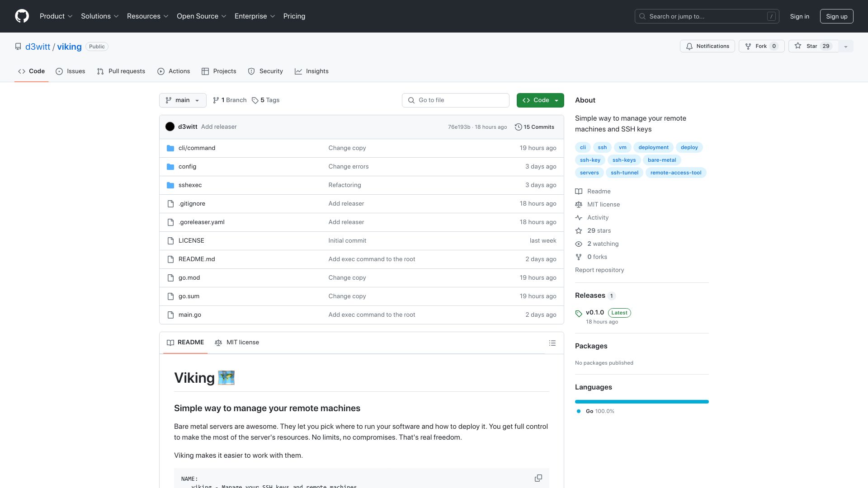The width and height of the screenshot is (868, 488).
Task: View the 15 Commits history
Action: [534, 127]
